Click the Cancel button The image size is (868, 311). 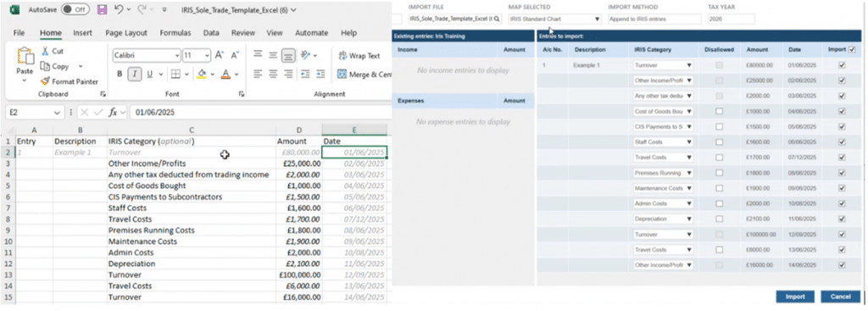[840, 297]
